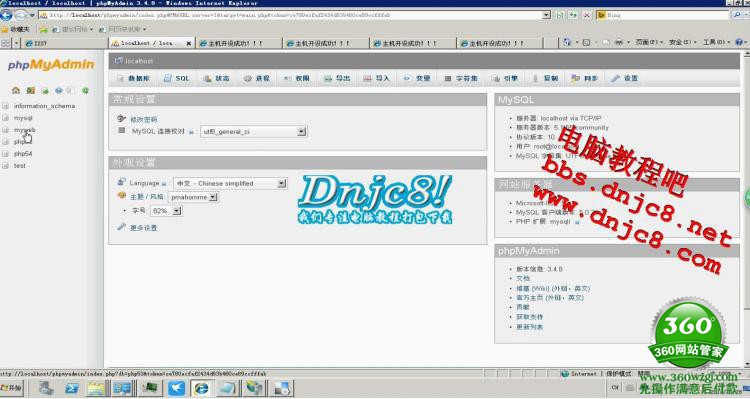Click the 更多设置 more settings link
The width and height of the screenshot is (750, 399).
[x=143, y=228]
